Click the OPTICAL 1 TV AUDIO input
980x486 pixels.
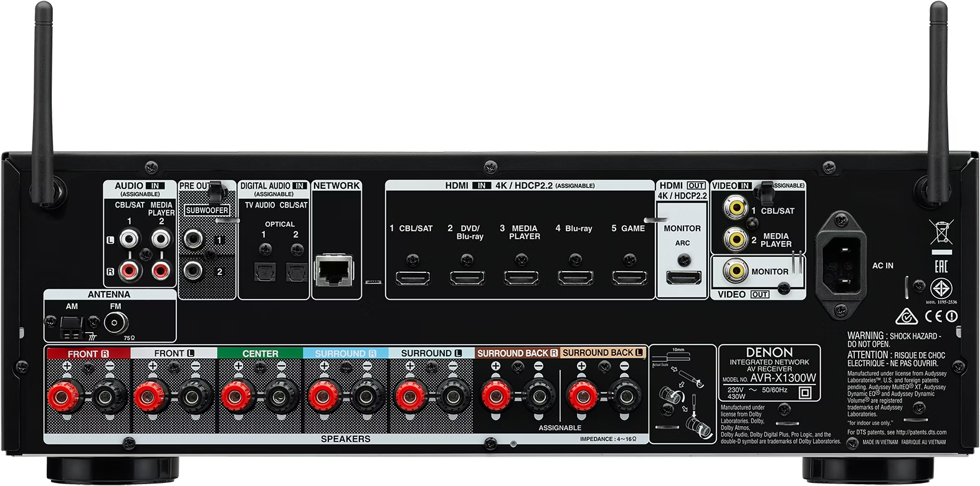coord(264,272)
